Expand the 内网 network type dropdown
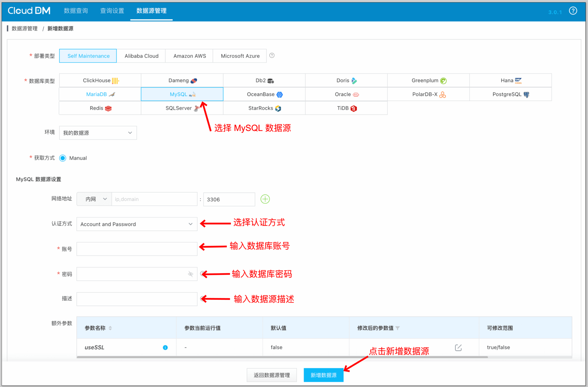The height and width of the screenshot is (387, 588). [x=94, y=199]
